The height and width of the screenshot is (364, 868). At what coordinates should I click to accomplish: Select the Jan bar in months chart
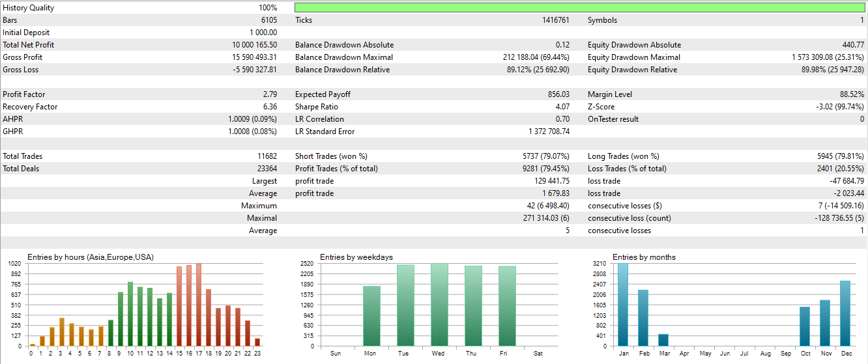[x=623, y=305]
